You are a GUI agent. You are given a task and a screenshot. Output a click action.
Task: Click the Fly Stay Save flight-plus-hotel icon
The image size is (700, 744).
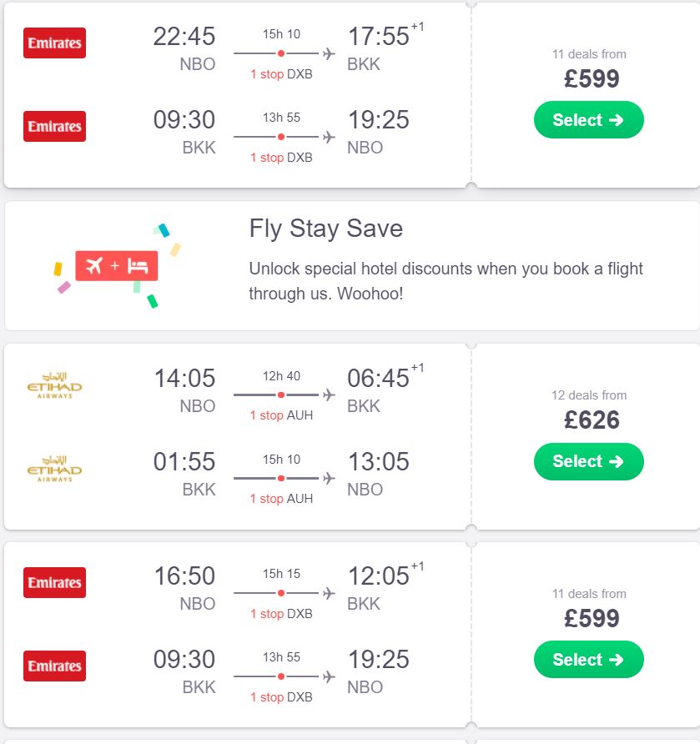[117, 266]
